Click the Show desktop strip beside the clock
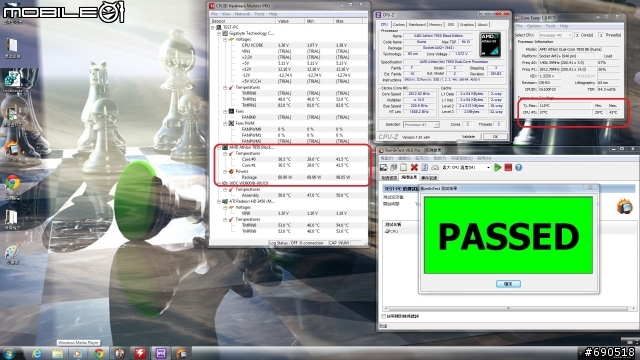The width and height of the screenshot is (640, 360). (x=638, y=353)
